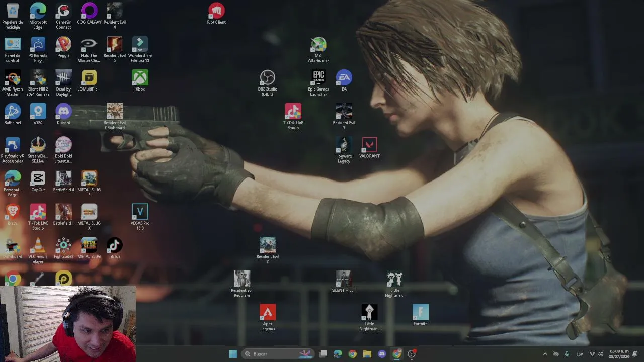Click the Battlefield 1 desktop icon
Screen dimensions: 644x362
coord(63,215)
